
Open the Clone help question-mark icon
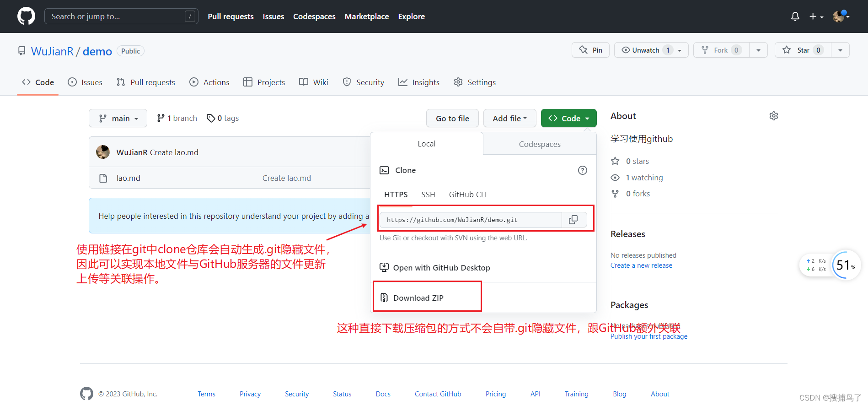[582, 170]
